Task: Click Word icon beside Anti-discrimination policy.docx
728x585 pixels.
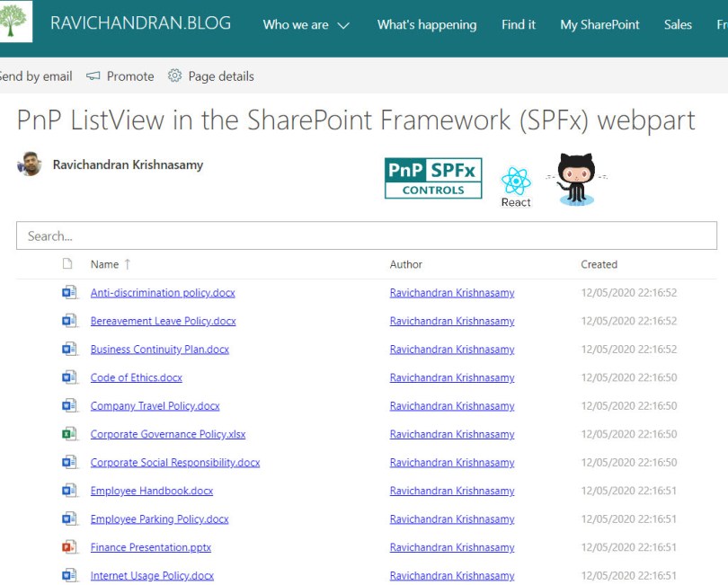Action: (68, 293)
